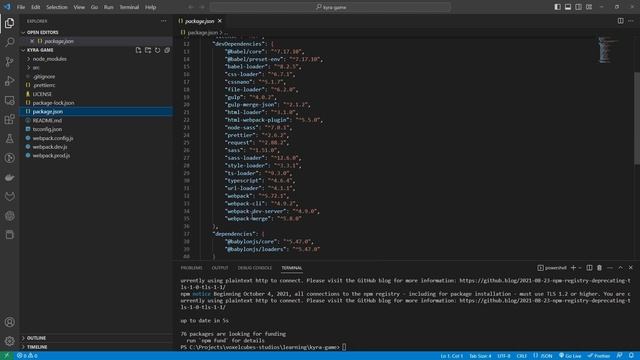Toggle panel layout button in title bar
The width and height of the screenshot is (640, 360).
coord(568,7)
